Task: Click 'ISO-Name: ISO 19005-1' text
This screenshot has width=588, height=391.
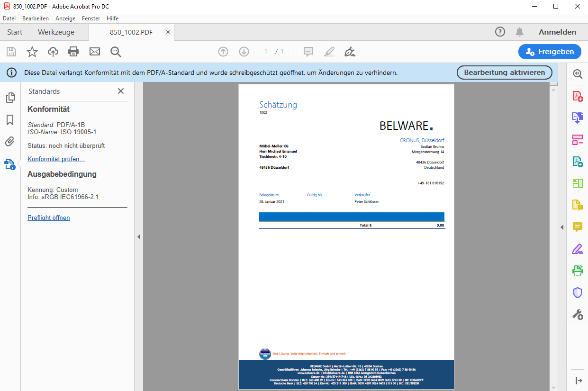Action: point(62,132)
